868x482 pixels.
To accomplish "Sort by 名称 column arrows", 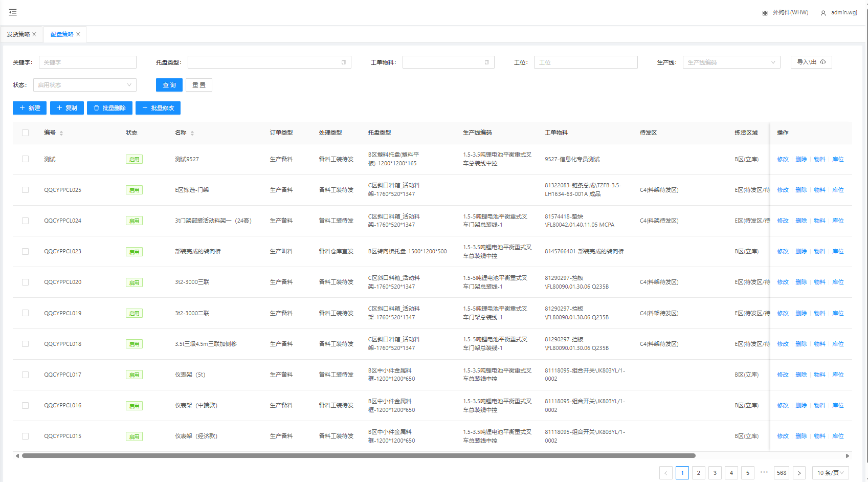I will [x=192, y=133].
